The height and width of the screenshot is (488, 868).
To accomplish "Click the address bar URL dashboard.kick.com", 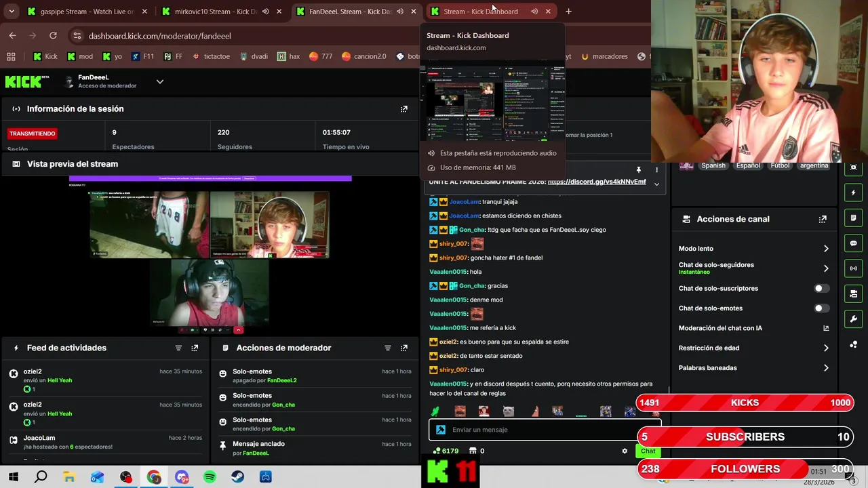I will click(160, 36).
